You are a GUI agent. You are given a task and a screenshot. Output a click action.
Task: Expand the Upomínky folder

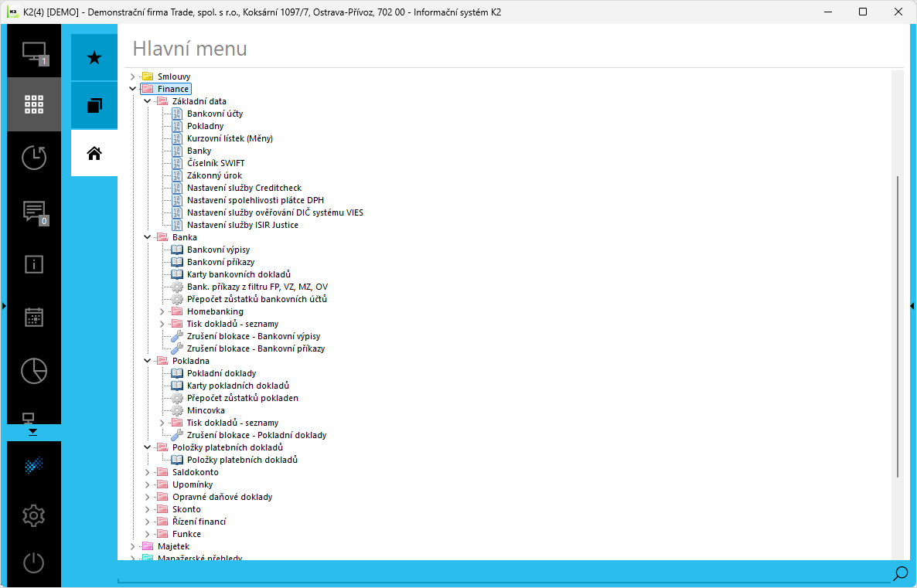point(148,484)
